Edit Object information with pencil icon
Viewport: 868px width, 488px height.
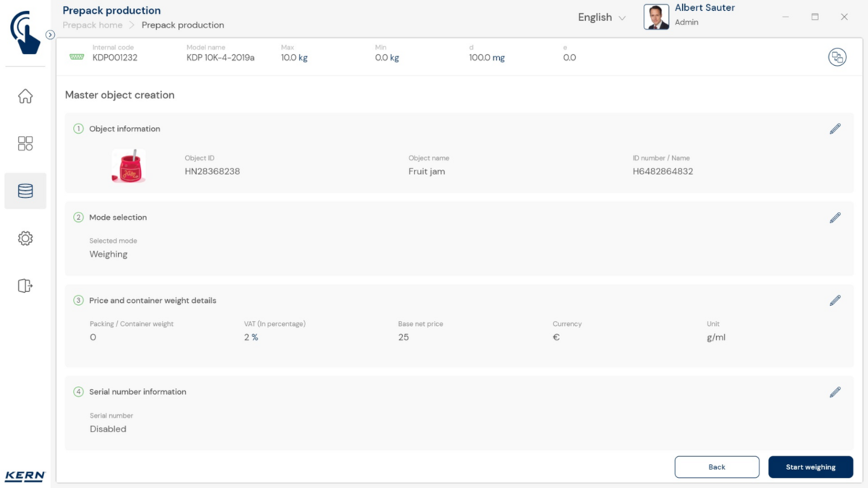835,129
